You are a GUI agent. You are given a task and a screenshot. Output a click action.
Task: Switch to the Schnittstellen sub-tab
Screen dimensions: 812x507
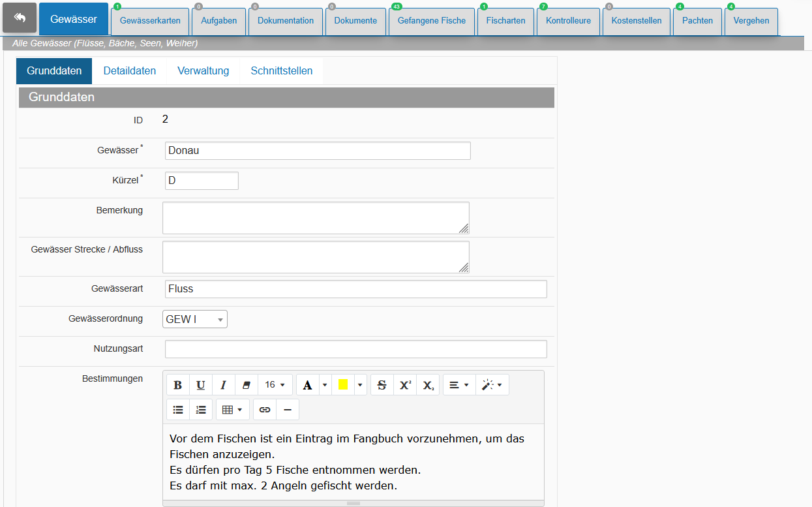point(282,71)
